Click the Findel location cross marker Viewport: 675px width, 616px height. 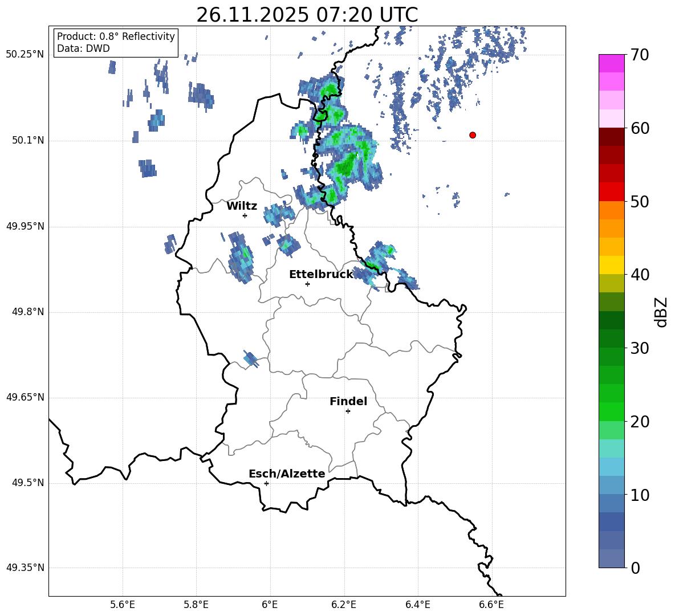click(348, 411)
